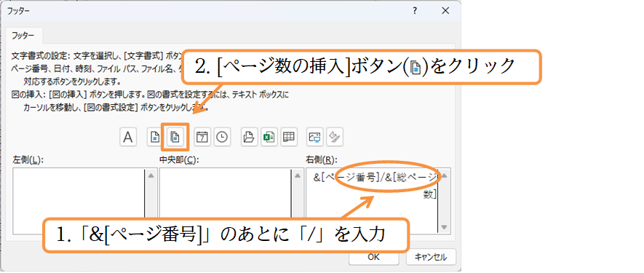Open the Format Text (A) button
Viewport: 644px width, 273px height.
[x=128, y=137]
